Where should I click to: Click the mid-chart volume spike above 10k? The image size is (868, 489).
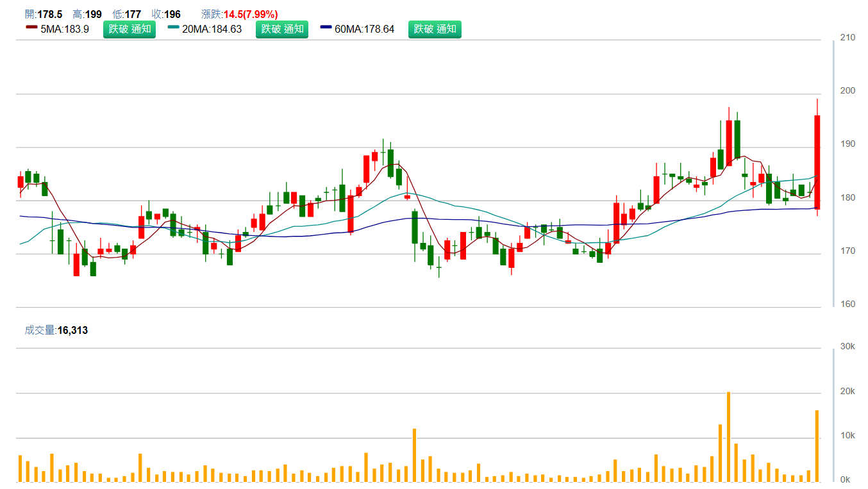[414, 455]
